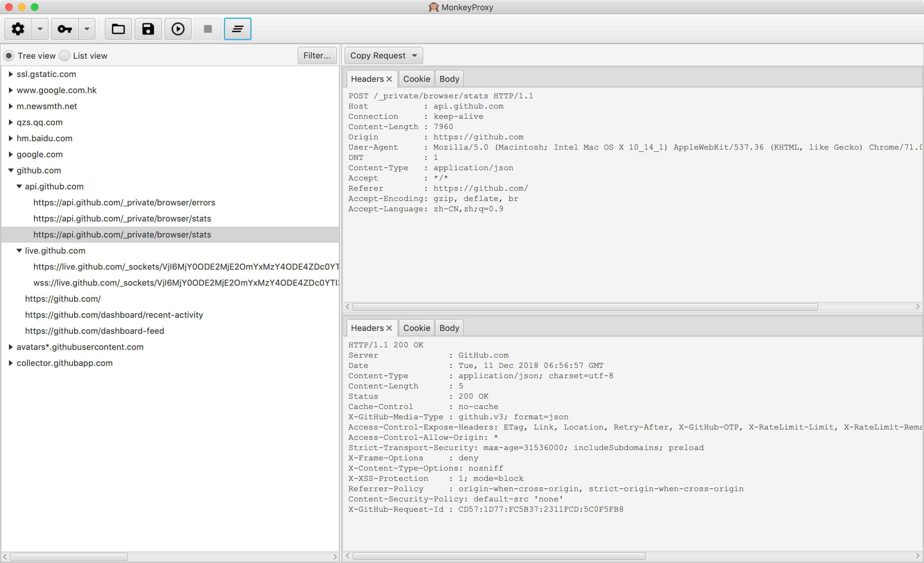Viewport: 924px width, 563px height.
Task: Switch to request Cookie tab
Action: click(x=416, y=79)
